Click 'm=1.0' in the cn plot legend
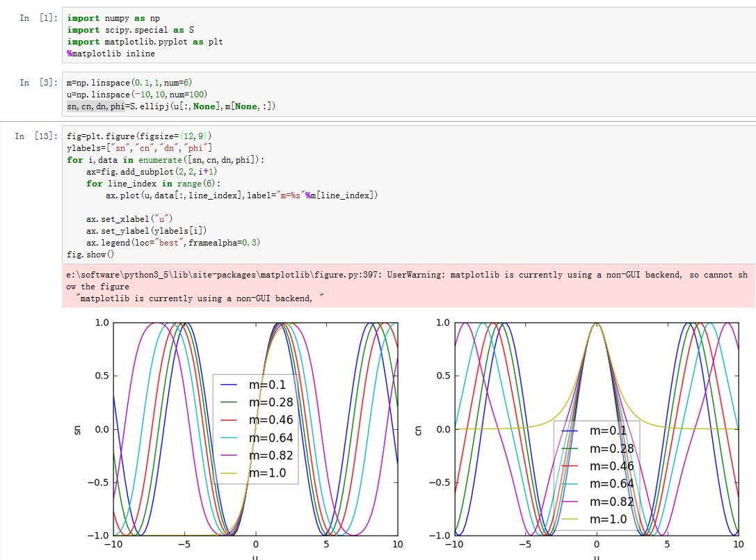The image size is (756, 560). click(x=609, y=520)
